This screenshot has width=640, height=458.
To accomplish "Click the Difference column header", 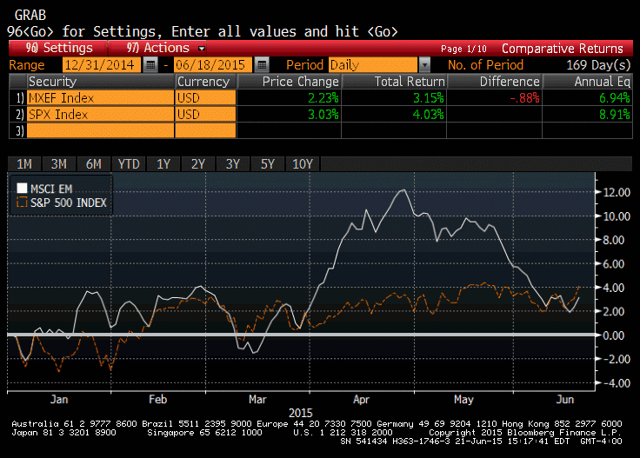I will pyautogui.click(x=494, y=82).
